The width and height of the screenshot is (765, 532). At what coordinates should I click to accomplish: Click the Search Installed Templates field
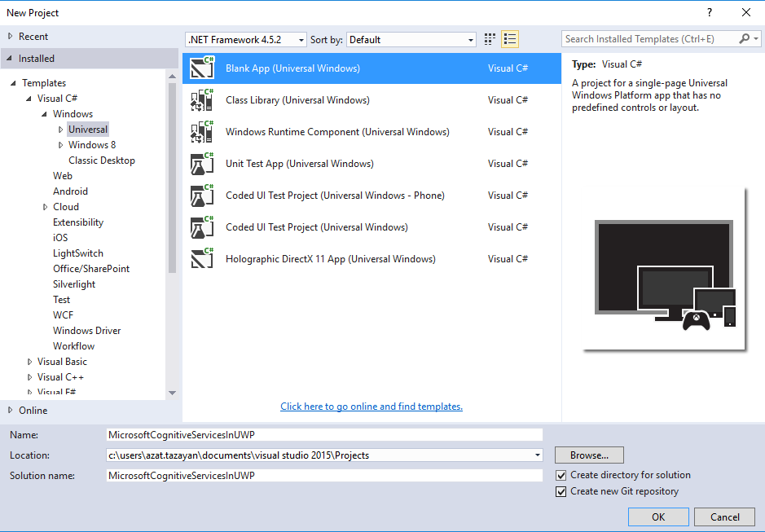pos(650,38)
